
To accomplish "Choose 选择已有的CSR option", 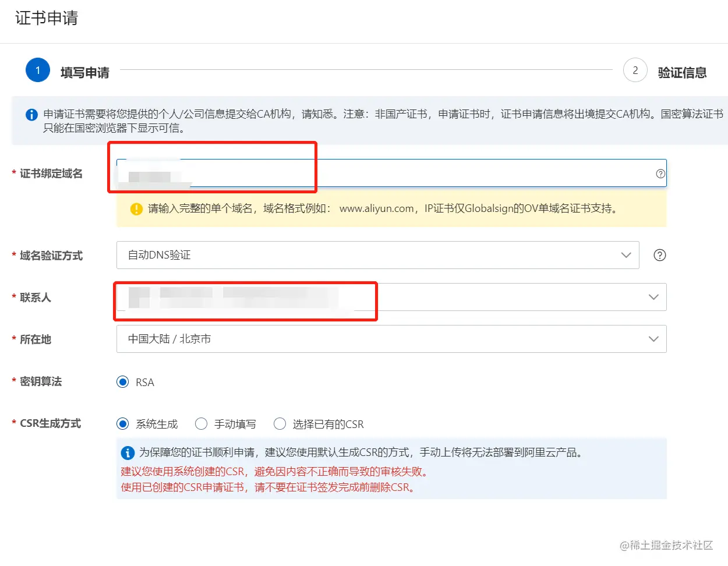I will click(280, 424).
